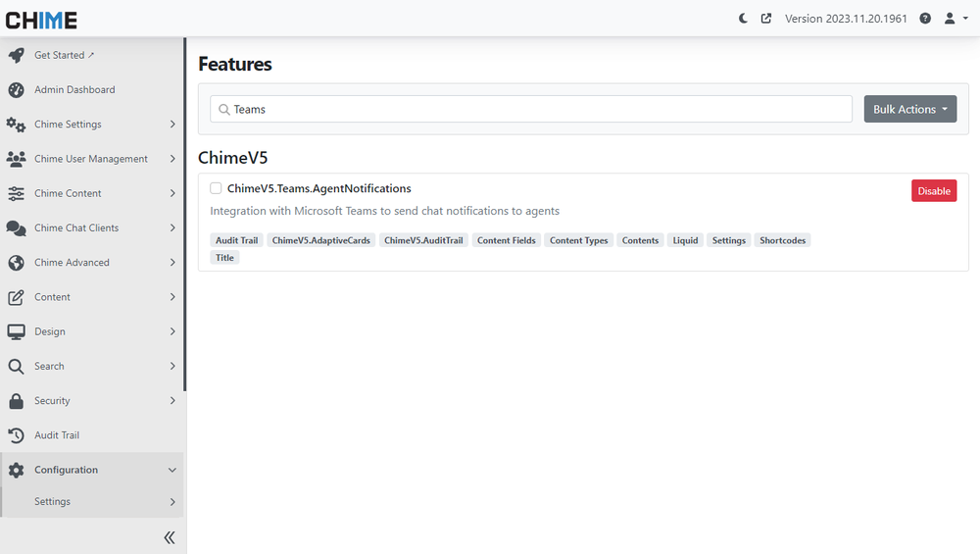This screenshot has height=554, width=980.
Task: Click the Chime Settings gears icon
Action: coord(17,125)
